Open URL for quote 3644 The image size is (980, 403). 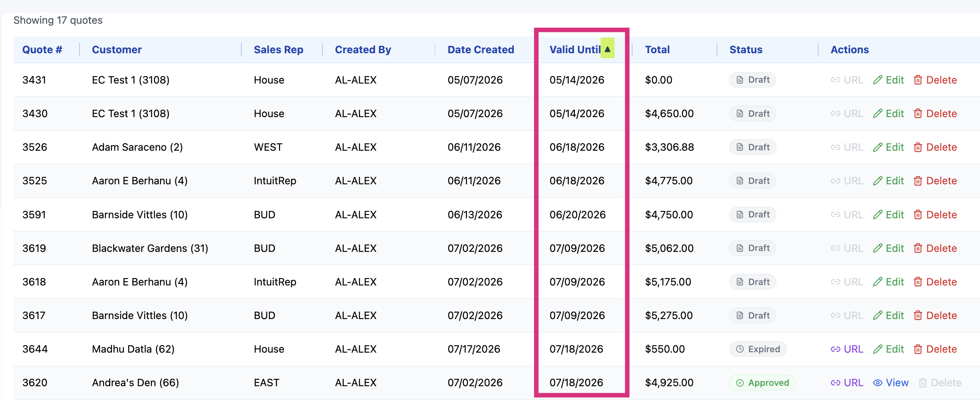click(x=847, y=349)
